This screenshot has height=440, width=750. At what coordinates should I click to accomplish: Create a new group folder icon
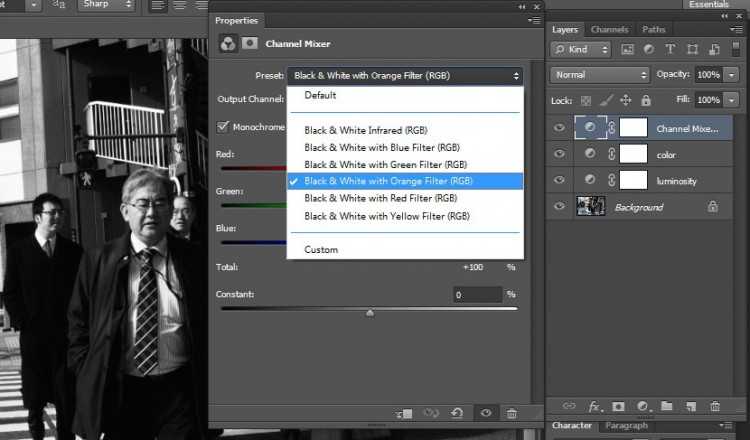click(x=666, y=406)
